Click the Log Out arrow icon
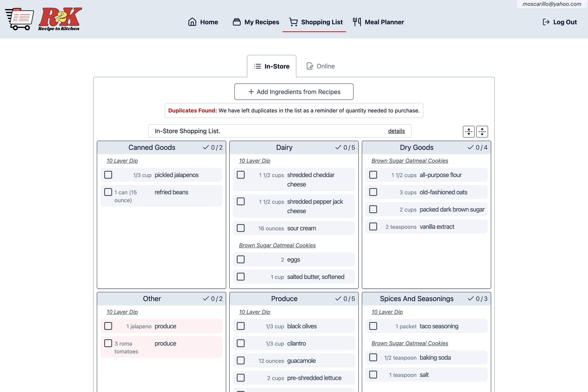This screenshot has height=392, width=588. (546, 22)
